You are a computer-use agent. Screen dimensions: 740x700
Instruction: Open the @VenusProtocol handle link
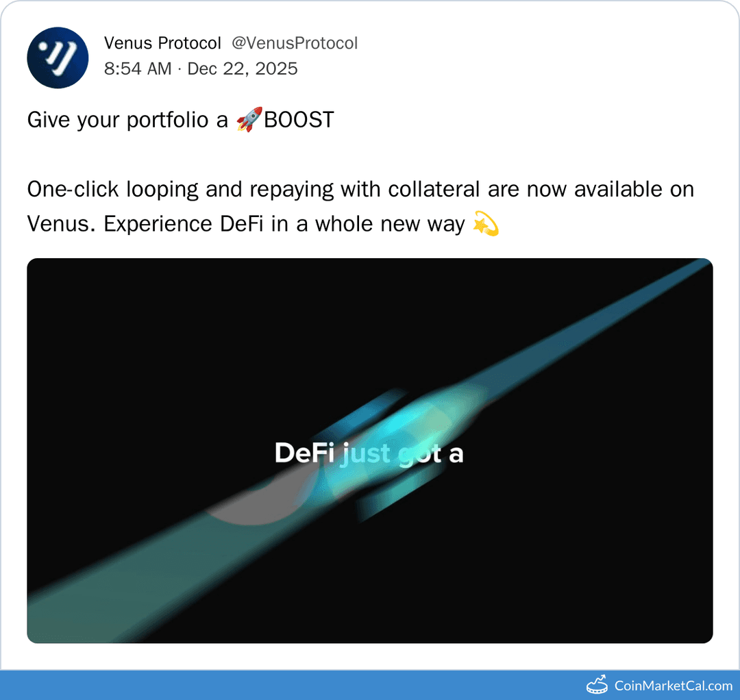tap(295, 43)
